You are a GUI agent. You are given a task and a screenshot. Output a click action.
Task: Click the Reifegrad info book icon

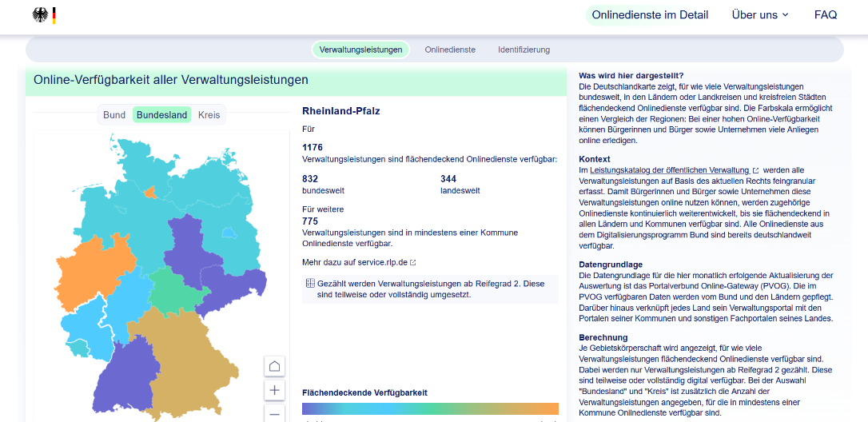(x=310, y=284)
